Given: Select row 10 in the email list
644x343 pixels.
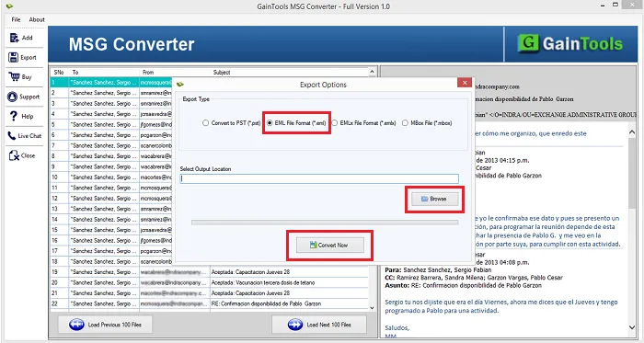Looking at the screenshot, I should [111, 177].
